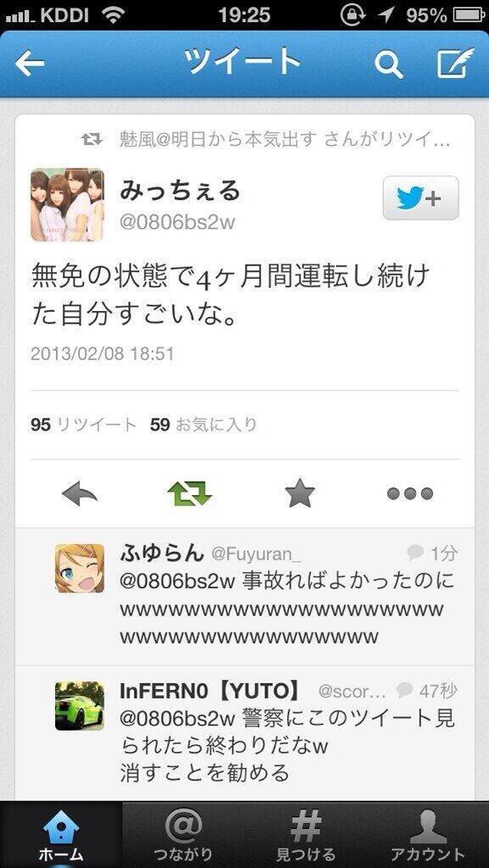Tap the @0806bs2w mention in ふゆらん's reply
The width and height of the screenshot is (489, 868).
178,581
